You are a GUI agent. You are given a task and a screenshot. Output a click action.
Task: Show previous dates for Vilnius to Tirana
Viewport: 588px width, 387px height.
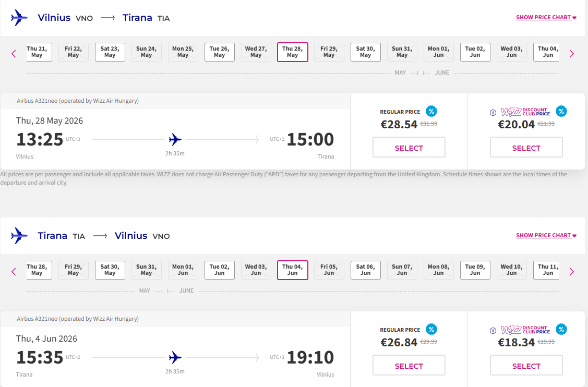pyautogui.click(x=14, y=53)
